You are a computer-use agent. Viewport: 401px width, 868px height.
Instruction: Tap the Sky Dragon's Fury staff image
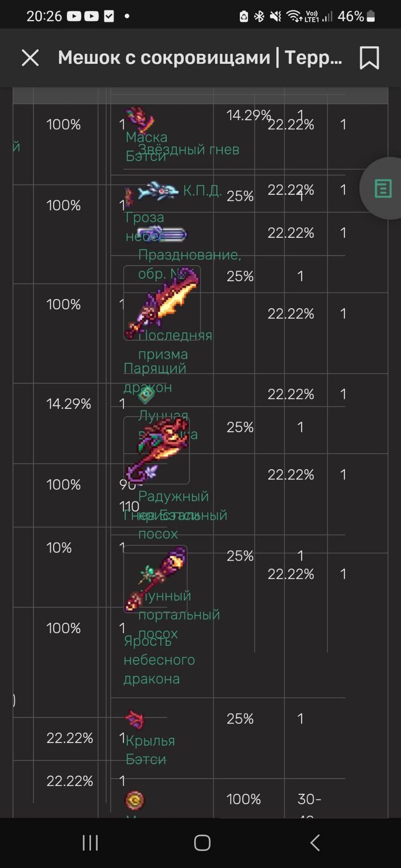[156, 579]
